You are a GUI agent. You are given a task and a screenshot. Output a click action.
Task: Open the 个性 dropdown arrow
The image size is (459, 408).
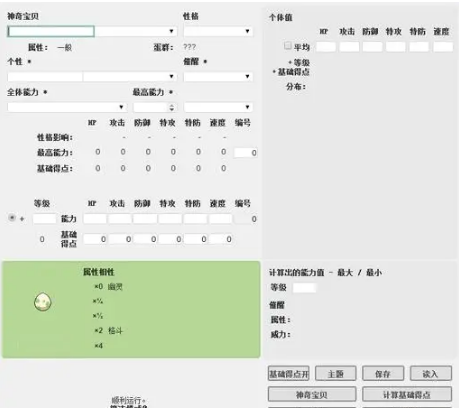[x=171, y=77]
